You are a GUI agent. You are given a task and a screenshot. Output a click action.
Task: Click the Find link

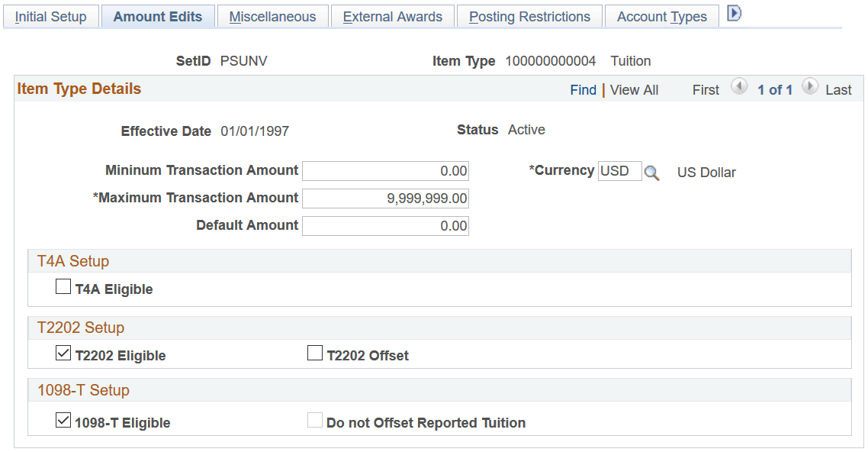click(583, 90)
